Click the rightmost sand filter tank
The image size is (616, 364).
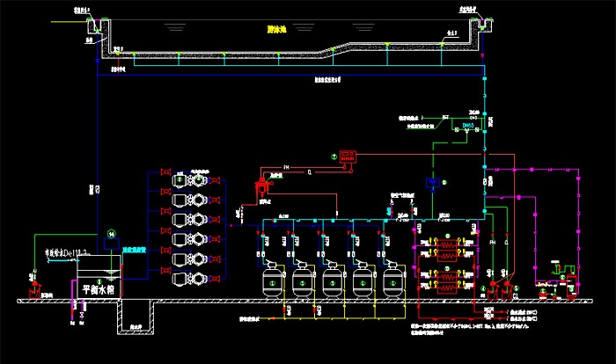point(392,280)
